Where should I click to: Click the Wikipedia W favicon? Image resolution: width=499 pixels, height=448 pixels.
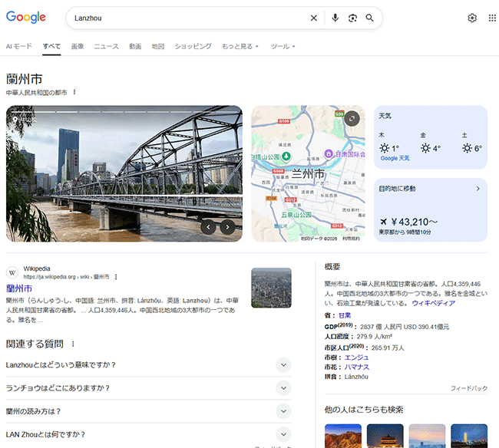[12, 273]
